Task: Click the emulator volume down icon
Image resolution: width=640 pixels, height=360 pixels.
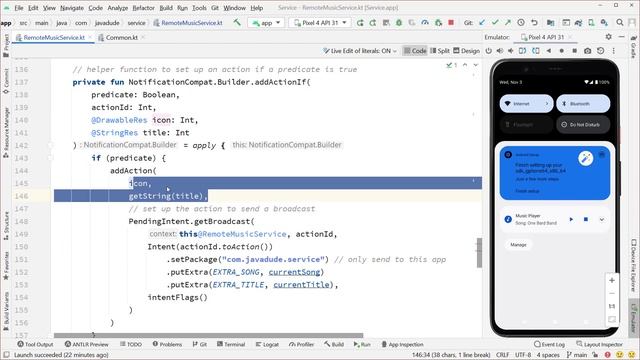Action: tap(511, 51)
